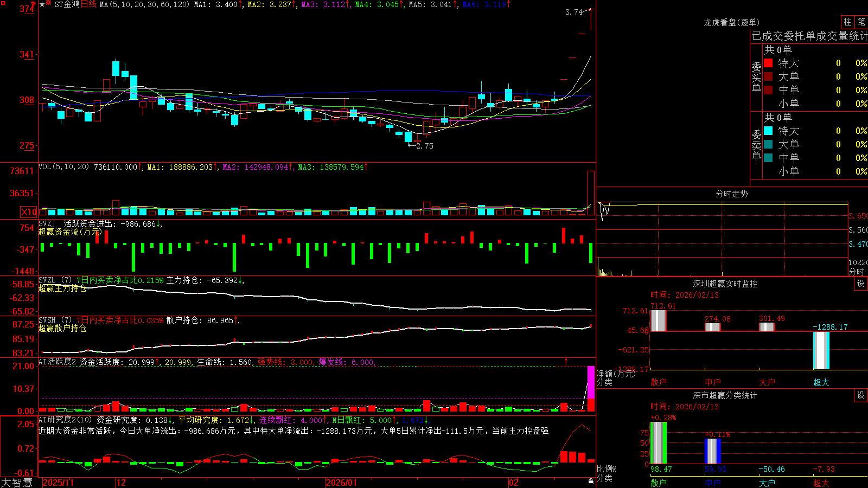The width and height of the screenshot is (868, 488).
Task: Click the 委卖单 vertical section label
Action: [756, 145]
